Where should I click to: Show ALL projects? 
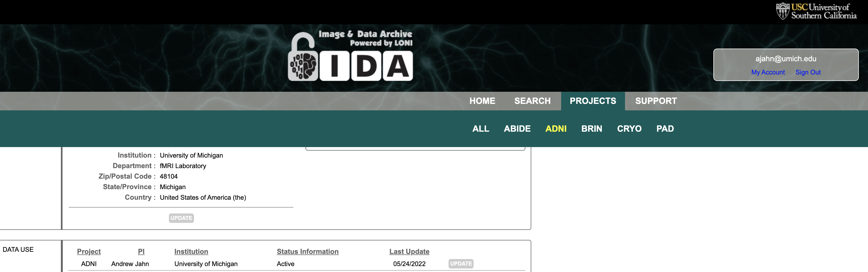(481, 128)
